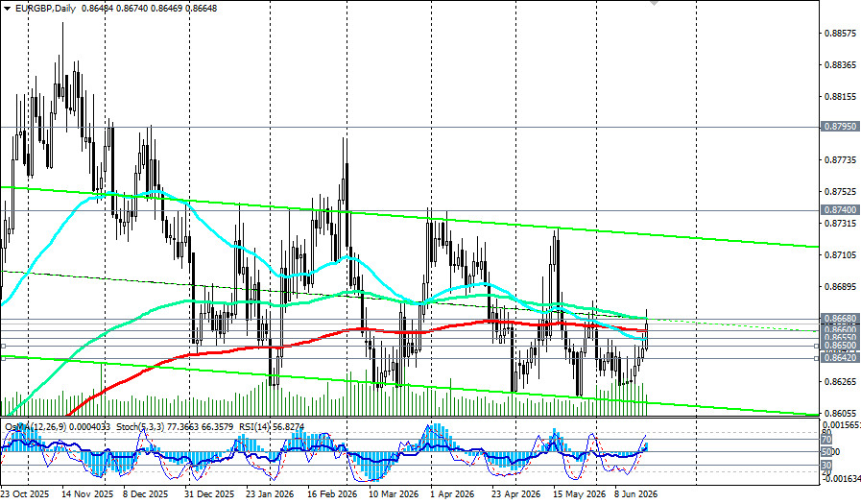Click the Stoch(5,3,3) indicator label

pos(142,426)
